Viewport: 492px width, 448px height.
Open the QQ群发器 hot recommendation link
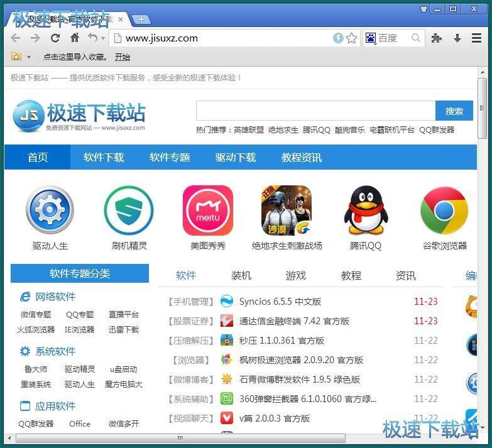[x=437, y=130]
